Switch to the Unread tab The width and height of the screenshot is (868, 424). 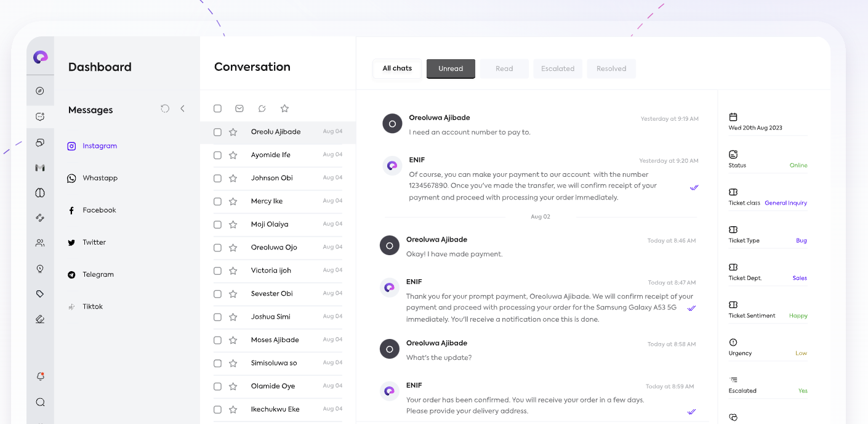[x=451, y=68]
